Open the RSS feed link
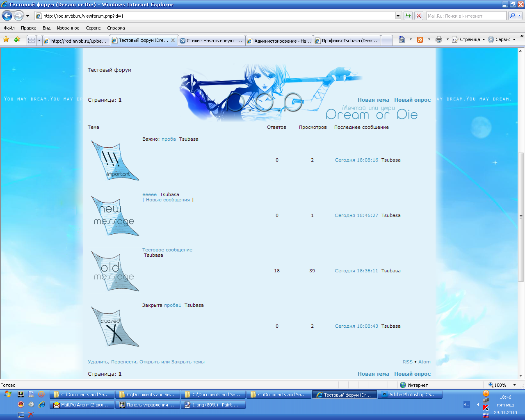The image size is (525, 420). point(408,362)
